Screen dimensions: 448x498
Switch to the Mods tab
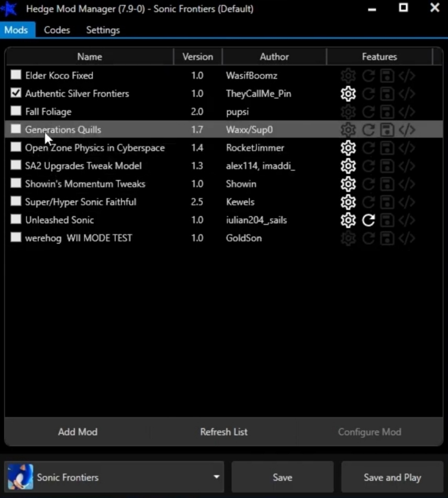pyautogui.click(x=16, y=30)
